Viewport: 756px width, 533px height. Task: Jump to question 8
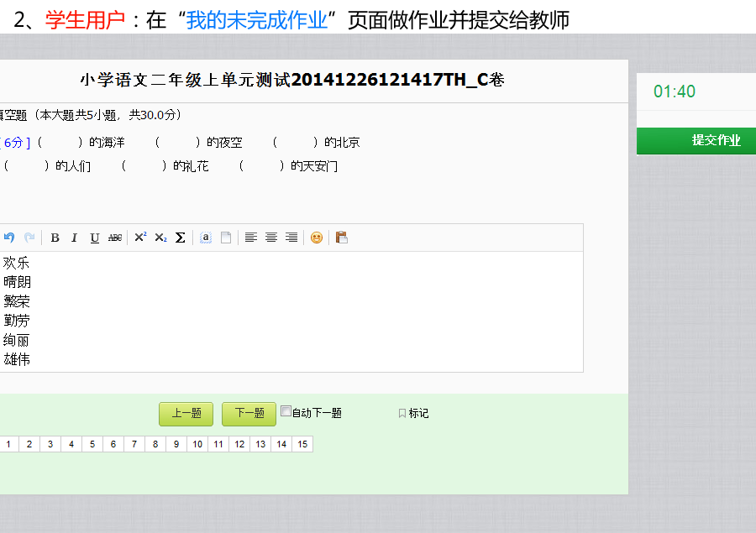pyautogui.click(x=155, y=444)
